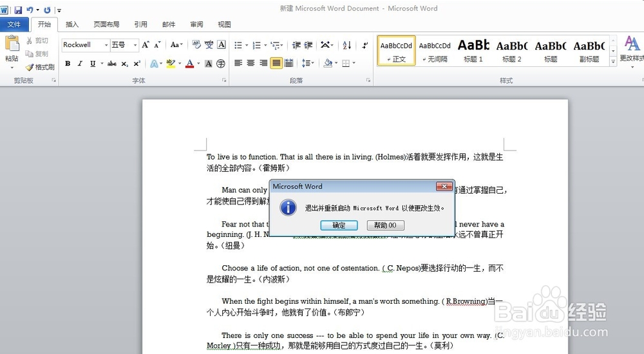Toggle character shading
Image resolution: width=644 pixels, height=354 pixels.
tap(209, 63)
